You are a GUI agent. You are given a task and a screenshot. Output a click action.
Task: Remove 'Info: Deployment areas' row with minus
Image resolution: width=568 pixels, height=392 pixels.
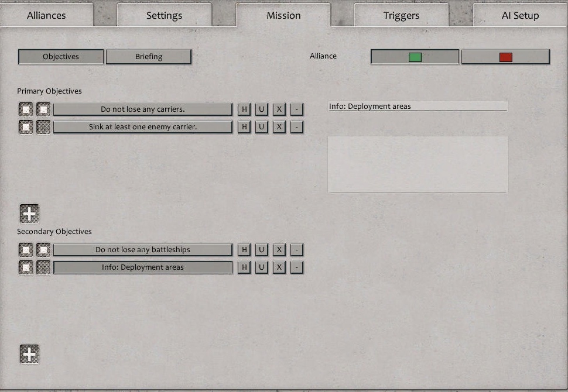pos(297,267)
